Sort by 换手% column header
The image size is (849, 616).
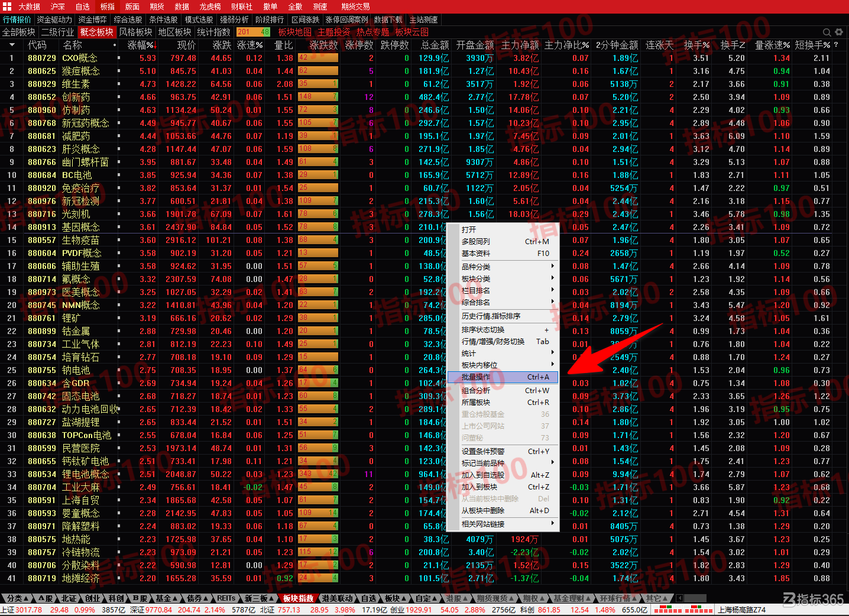[x=697, y=45]
